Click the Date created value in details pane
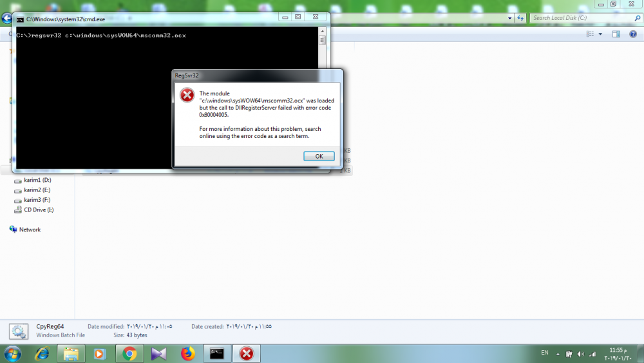The width and height of the screenshot is (644, 363). click(249, 326)
